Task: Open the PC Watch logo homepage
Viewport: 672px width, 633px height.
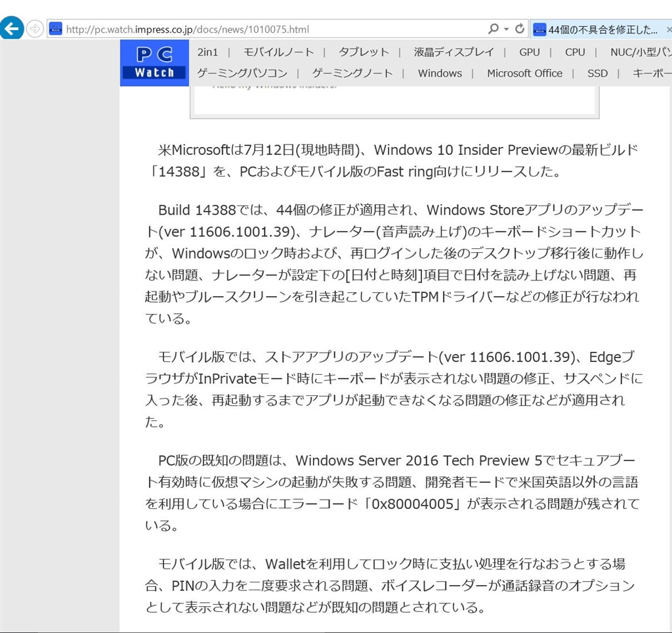Action: 154,63
